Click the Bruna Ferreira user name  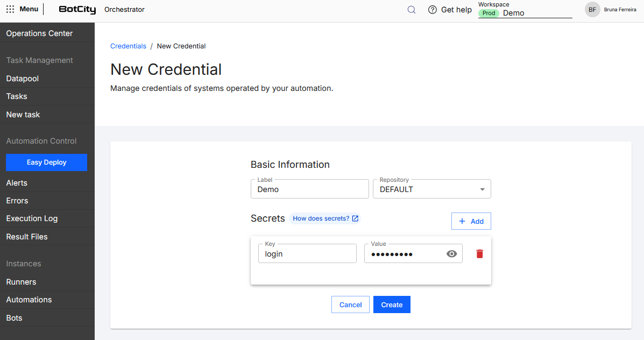pos(620,10)
